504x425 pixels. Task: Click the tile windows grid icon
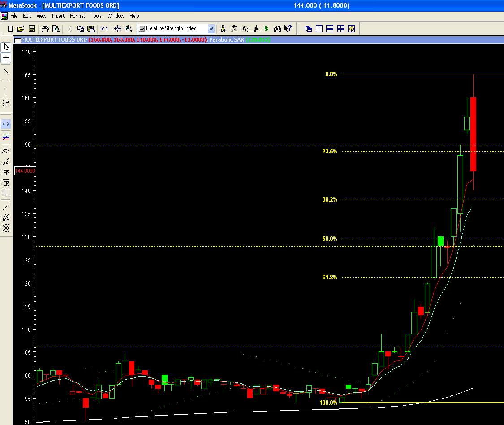pyautogui.click(x=340, y=29)
